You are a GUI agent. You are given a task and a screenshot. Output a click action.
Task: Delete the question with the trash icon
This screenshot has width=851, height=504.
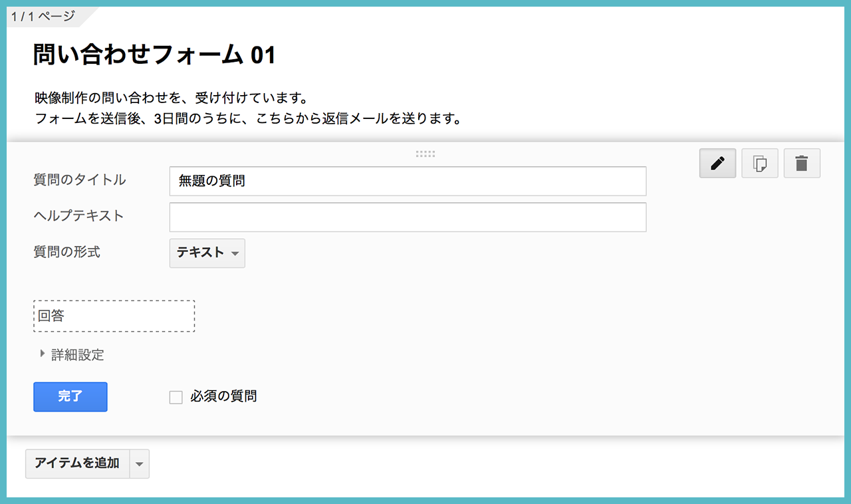pos(802,163)
